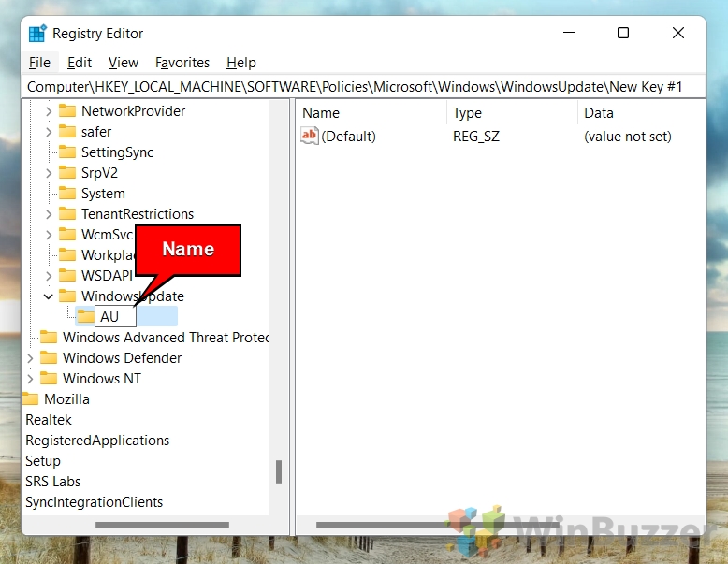Expand the safer key

[49, 132]
